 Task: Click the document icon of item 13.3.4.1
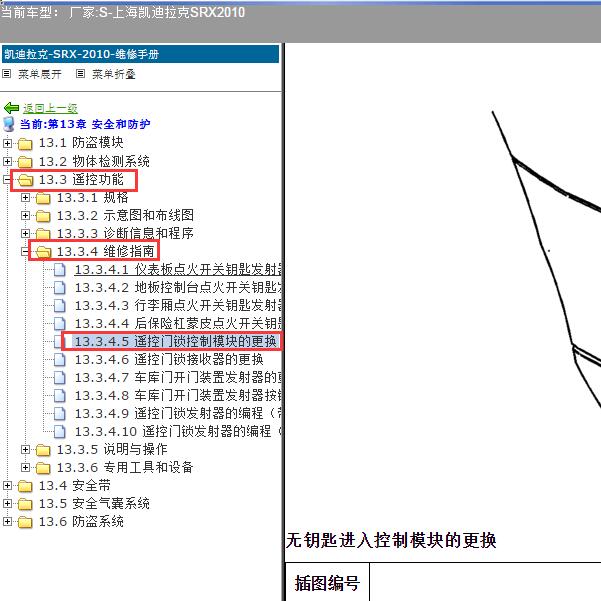60,269
